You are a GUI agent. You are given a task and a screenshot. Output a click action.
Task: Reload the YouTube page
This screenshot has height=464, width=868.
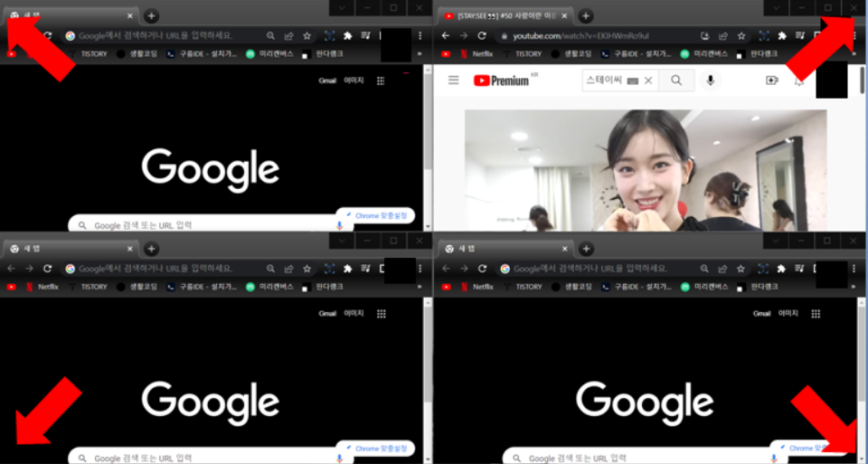pos(482,35)
